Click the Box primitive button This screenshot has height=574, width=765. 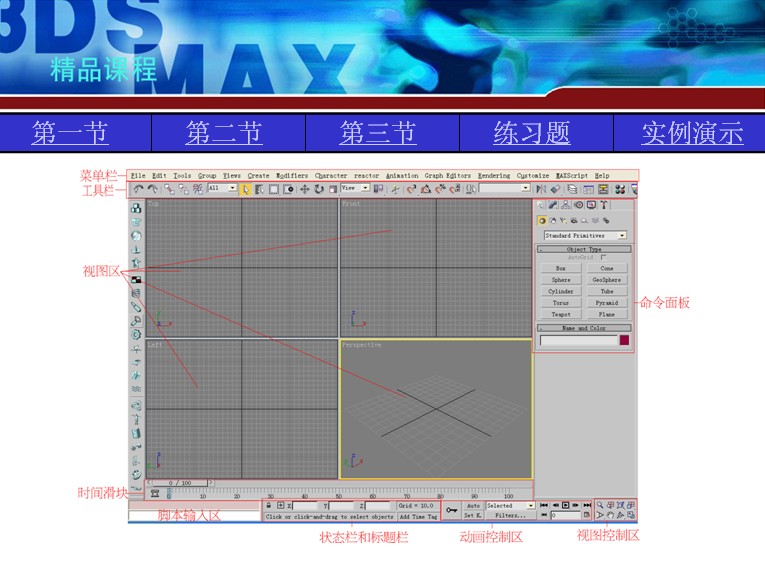coord(561,268)
